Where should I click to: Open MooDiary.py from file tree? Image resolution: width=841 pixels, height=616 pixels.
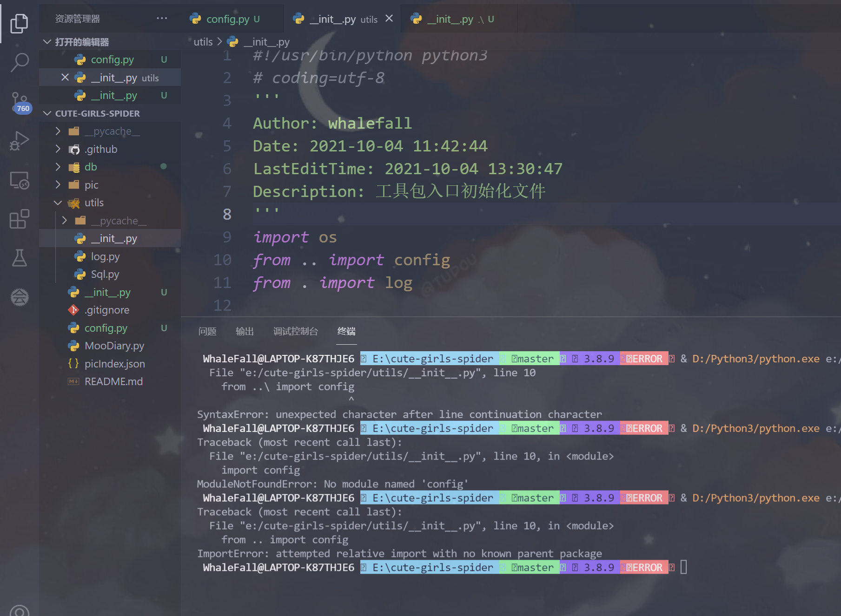coord(114,346)
